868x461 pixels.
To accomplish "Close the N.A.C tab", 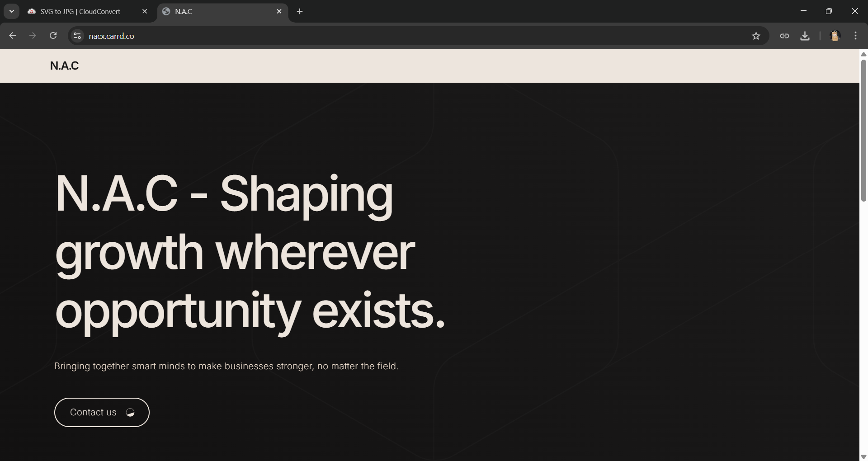I will (279, 11).
